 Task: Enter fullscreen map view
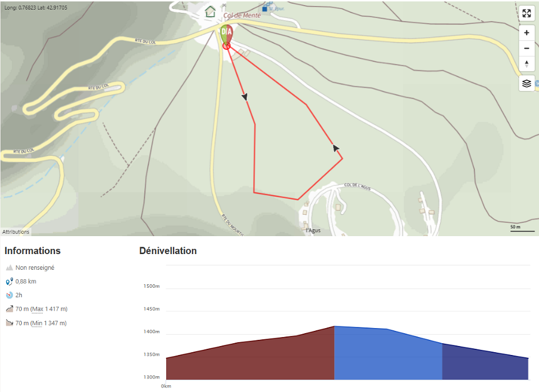pos(526,13)
